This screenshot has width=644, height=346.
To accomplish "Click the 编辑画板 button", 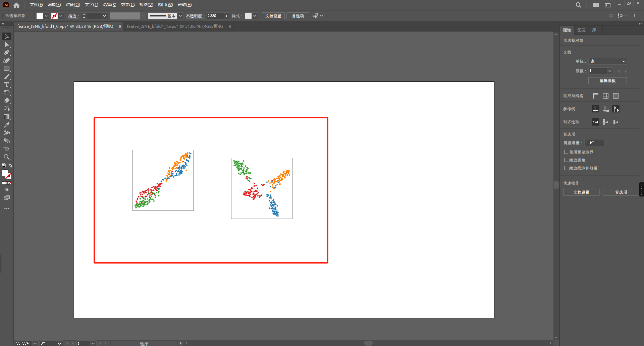I will pyautogui.click(x=607, y=81).
